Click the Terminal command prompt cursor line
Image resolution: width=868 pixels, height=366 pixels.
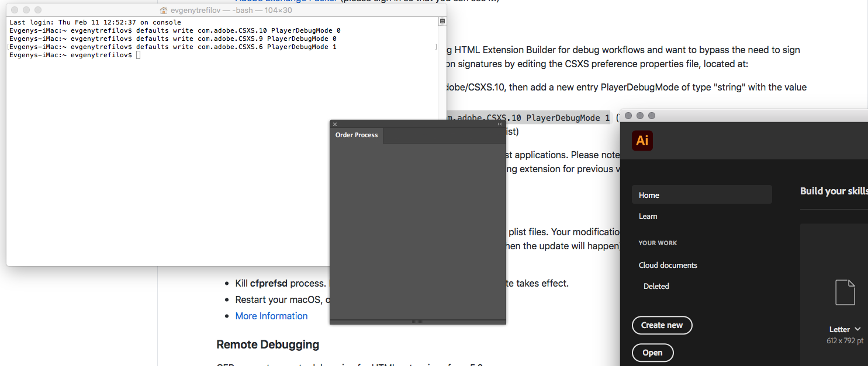pyautogui.click(x=75, y=55)
